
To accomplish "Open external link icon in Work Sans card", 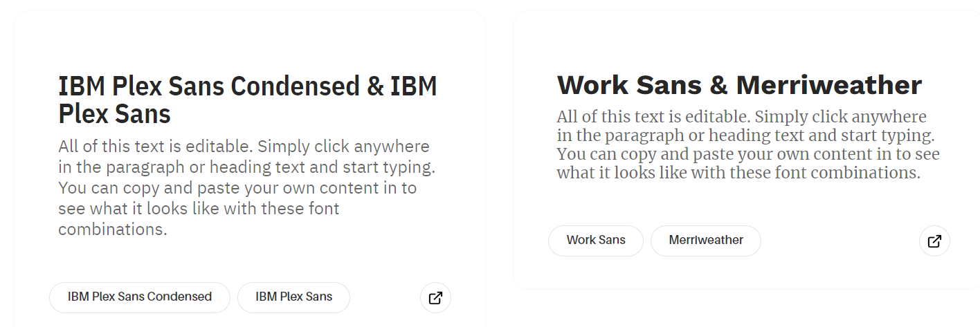I will click(x=934, y=241).
